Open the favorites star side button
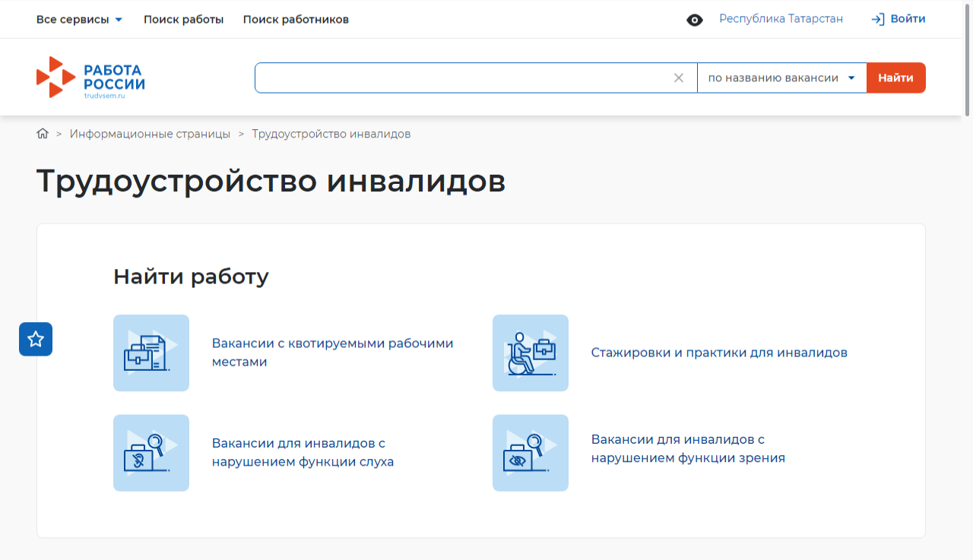Screen dimensions: 973x560 point(36,339)
